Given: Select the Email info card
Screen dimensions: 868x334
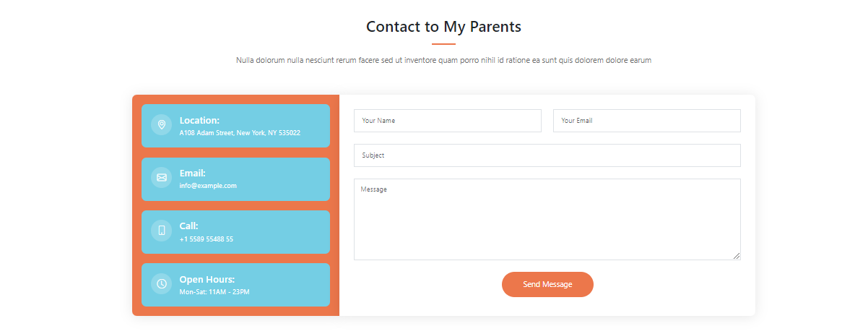Looking at the screenshot, I should click(235, 179).
